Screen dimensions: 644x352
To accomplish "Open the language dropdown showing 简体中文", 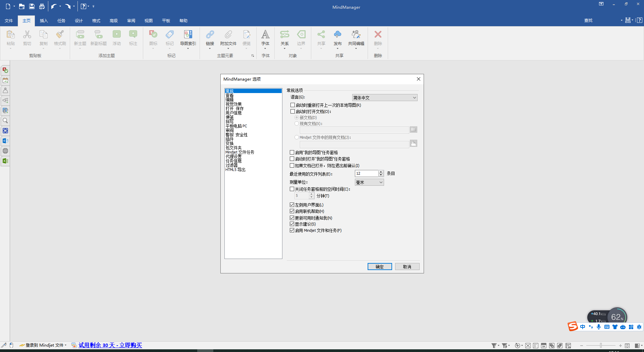I will pos(385,98).
